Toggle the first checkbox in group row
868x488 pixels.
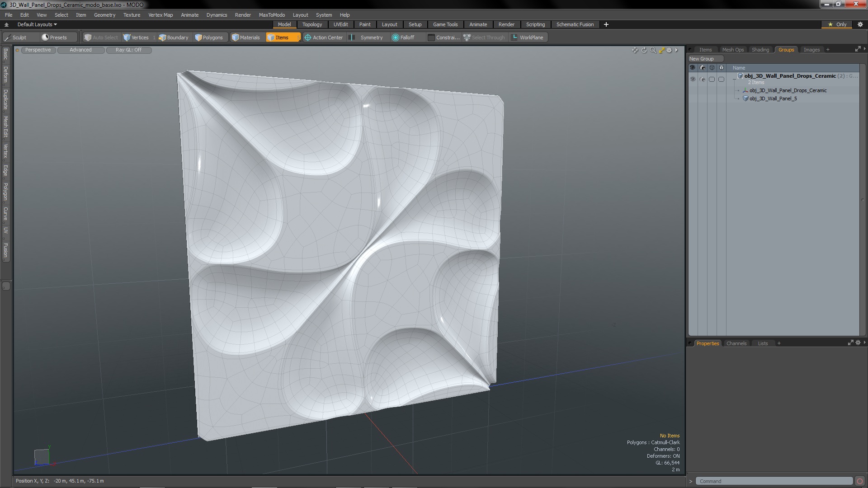(712, 79)
